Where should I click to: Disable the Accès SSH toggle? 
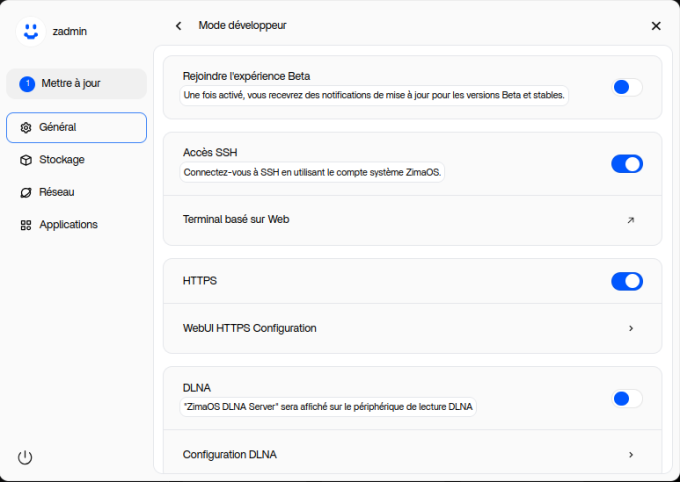pos(627,164)
